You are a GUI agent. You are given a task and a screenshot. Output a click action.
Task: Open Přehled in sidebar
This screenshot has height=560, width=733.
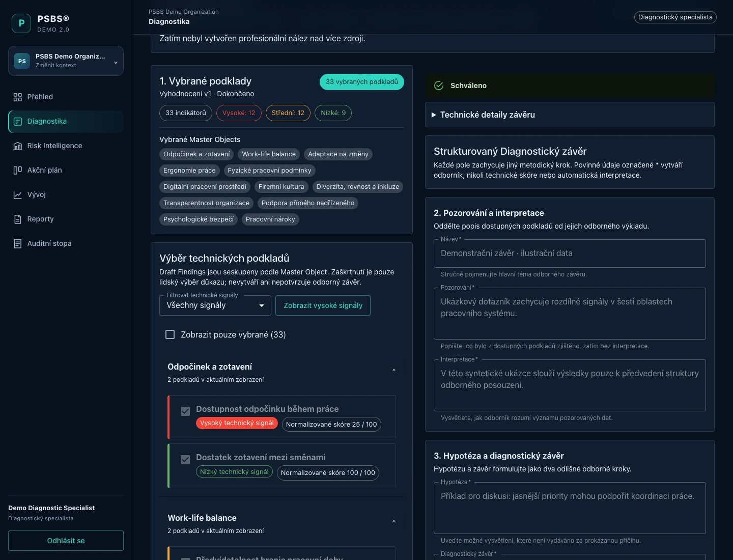click(66, 97)
